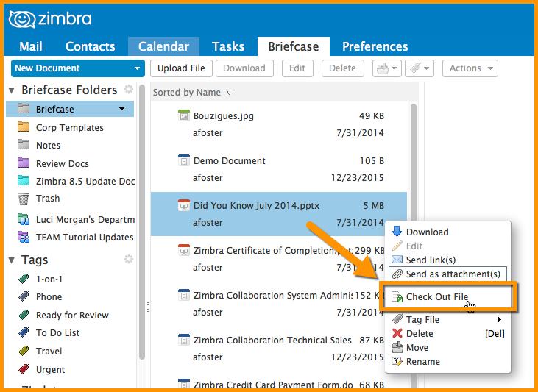Viewport: 538px width, 392px height.
Task: Select the Briefcase tab
Action: click(294, 46)
